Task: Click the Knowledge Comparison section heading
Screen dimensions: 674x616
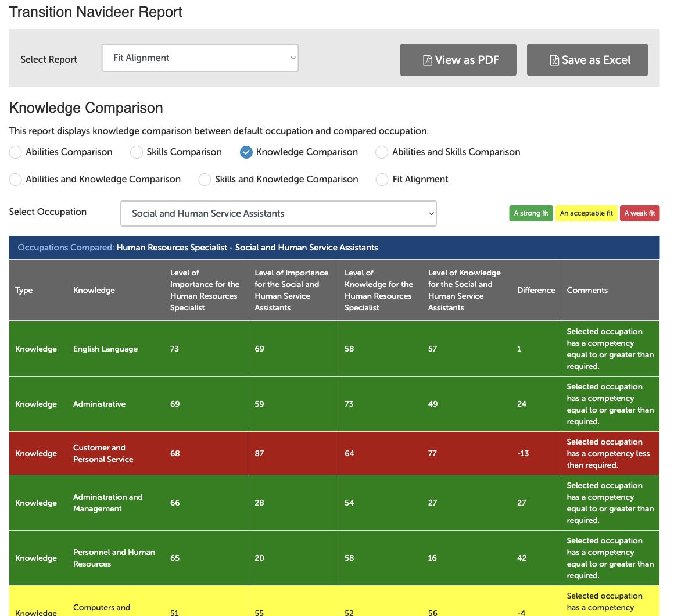Action: tap(86, 108)
